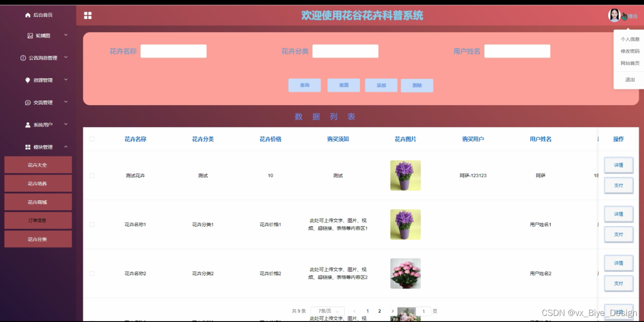Viewport: 644px width, 322px height.
Task: Click the 花卉名称 column header
Action: (x=135, y=139)
